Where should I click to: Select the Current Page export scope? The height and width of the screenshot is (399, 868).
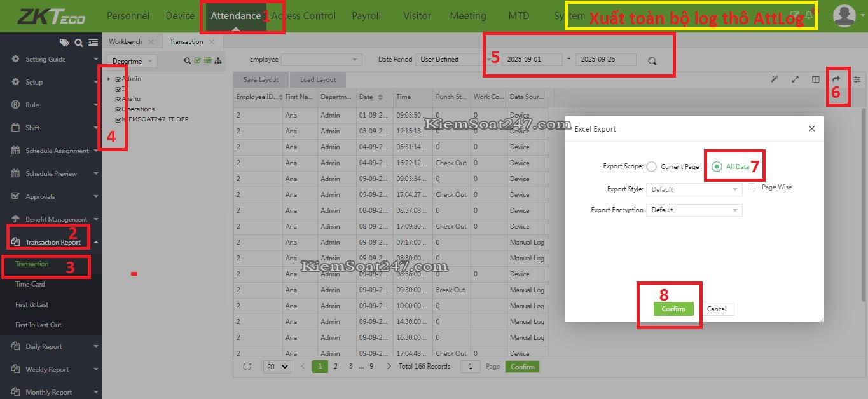(x=652, y=167)
